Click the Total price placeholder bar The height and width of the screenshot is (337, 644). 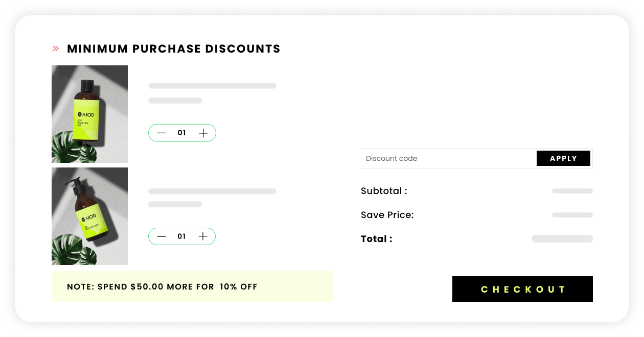point(562,238)
